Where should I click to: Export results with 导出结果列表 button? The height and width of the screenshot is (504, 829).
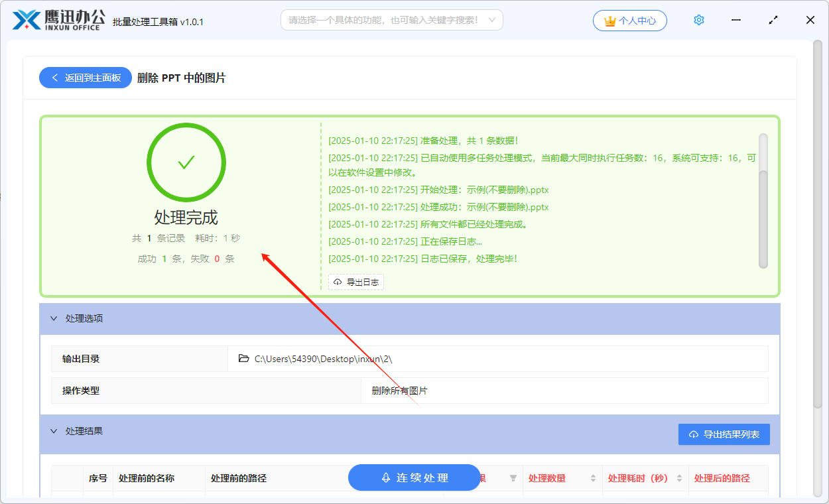(724, 434)
